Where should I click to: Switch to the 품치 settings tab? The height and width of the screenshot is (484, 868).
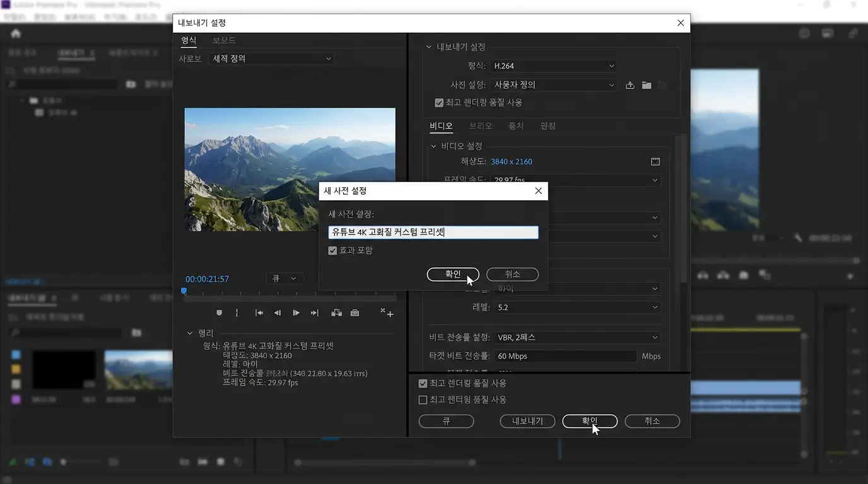coord(516,126)
